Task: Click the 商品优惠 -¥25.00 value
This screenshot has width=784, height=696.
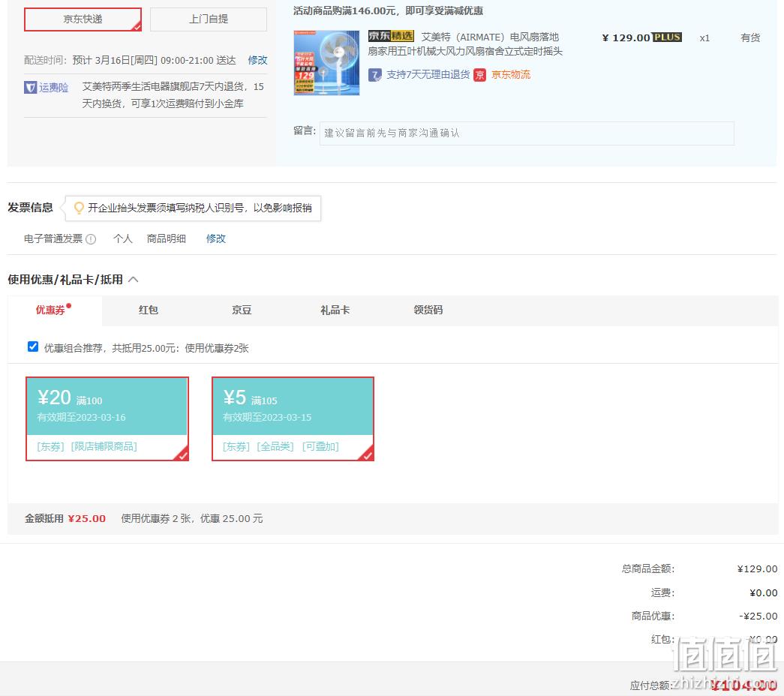Action: [758, 616]
